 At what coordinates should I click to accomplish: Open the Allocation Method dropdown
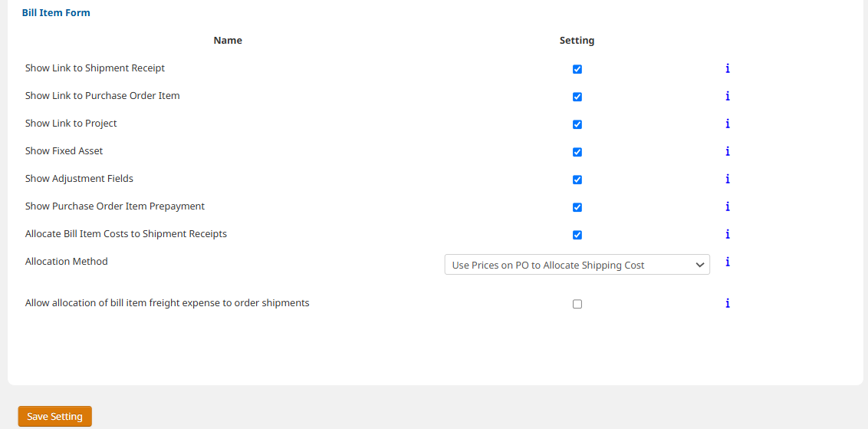pos(577,265)
